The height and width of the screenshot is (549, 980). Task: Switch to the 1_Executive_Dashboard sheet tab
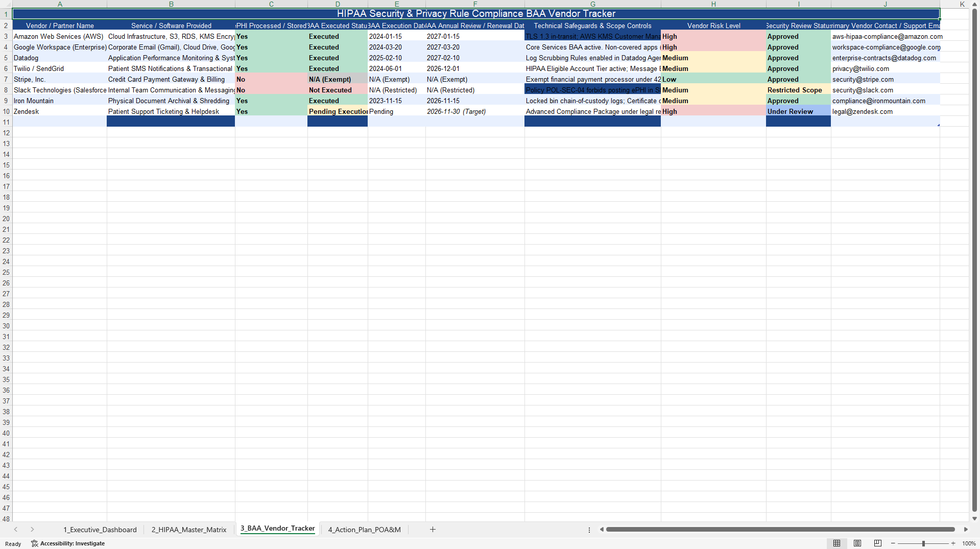click(x=100, y=530)
